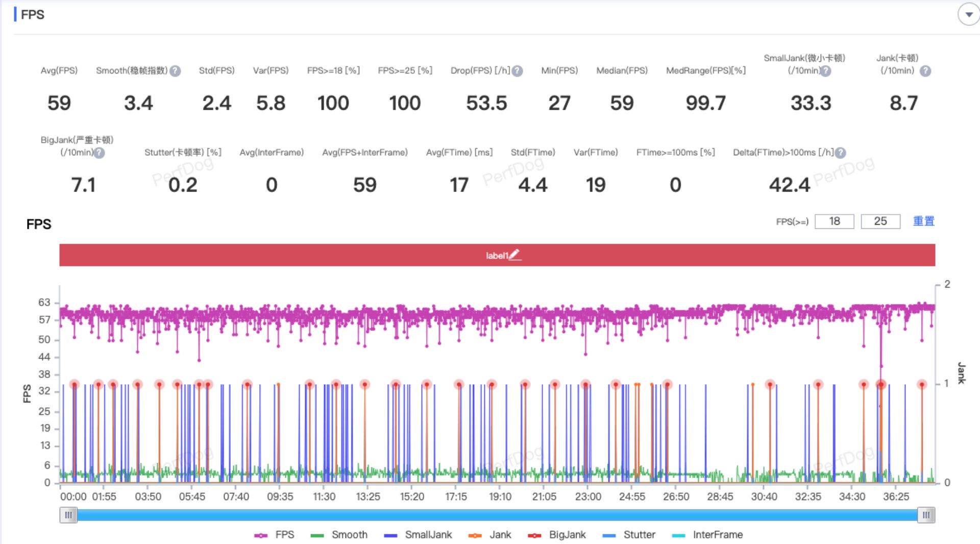Open help icon next to Drop(FPS) [/h]

[517, 71]
